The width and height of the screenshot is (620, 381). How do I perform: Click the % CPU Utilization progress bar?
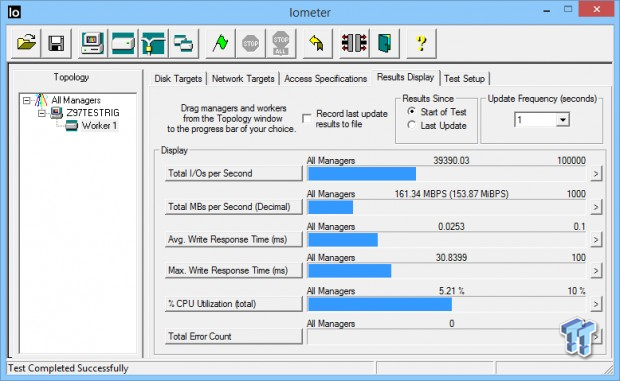447,304
